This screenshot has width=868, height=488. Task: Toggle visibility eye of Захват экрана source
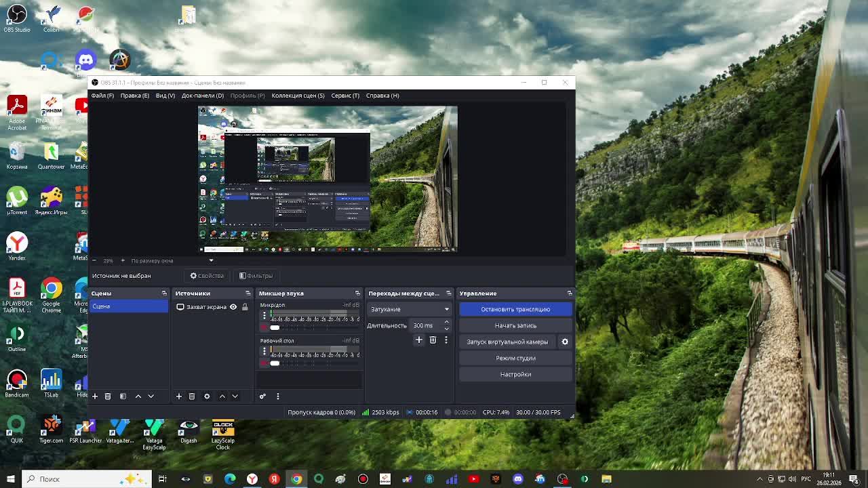click(233, 307)
